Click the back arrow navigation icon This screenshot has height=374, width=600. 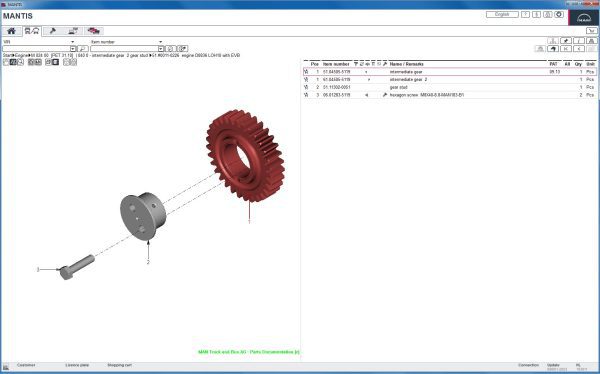click(x=553, y=49)
